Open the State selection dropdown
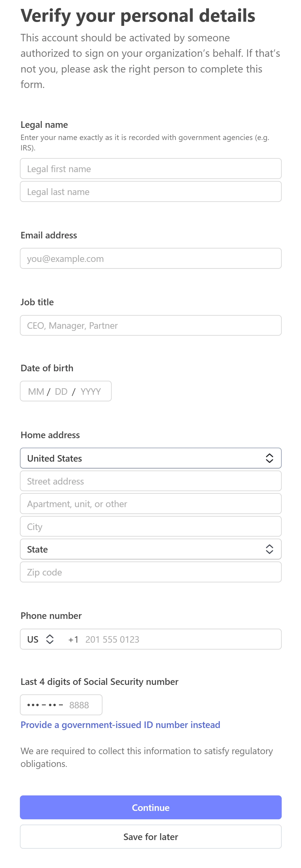 pos(151,549)
